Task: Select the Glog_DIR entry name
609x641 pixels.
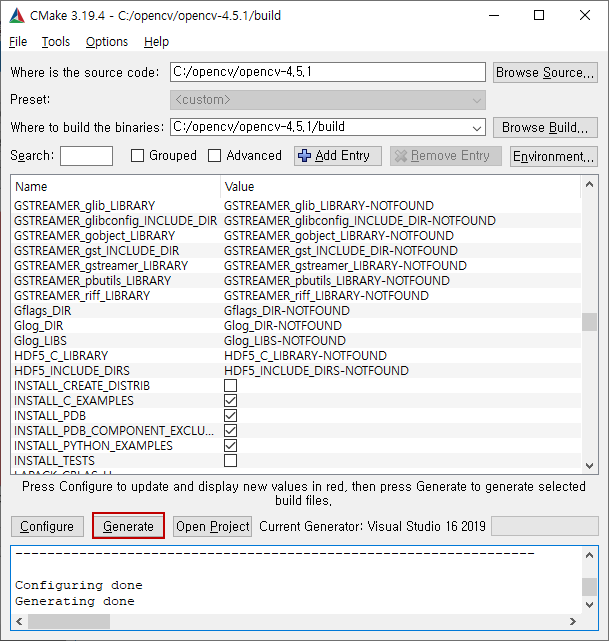Action: click(x=38, y=326)
